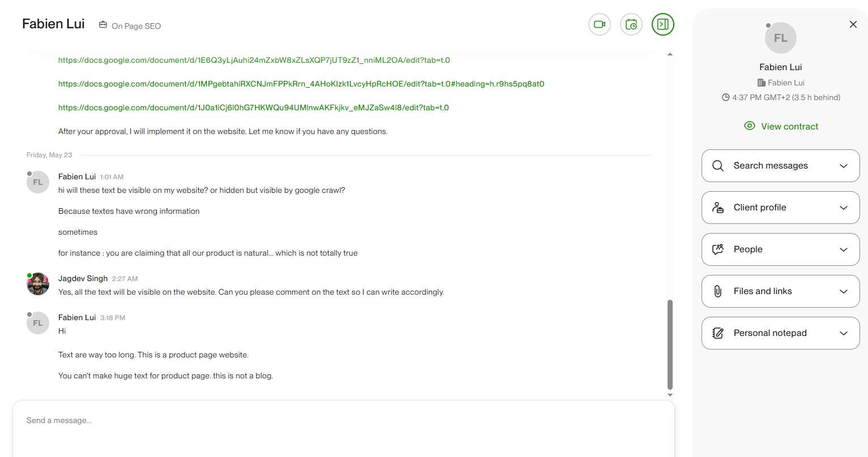Open the View contract link
The image size is (868, 457).
(781, 126)
